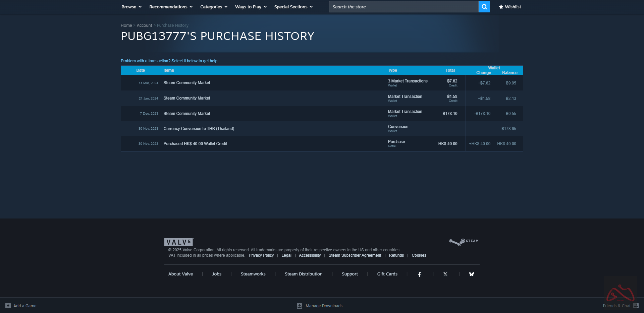
Task: Click the store search magnifier button
Action: (484, 7)
